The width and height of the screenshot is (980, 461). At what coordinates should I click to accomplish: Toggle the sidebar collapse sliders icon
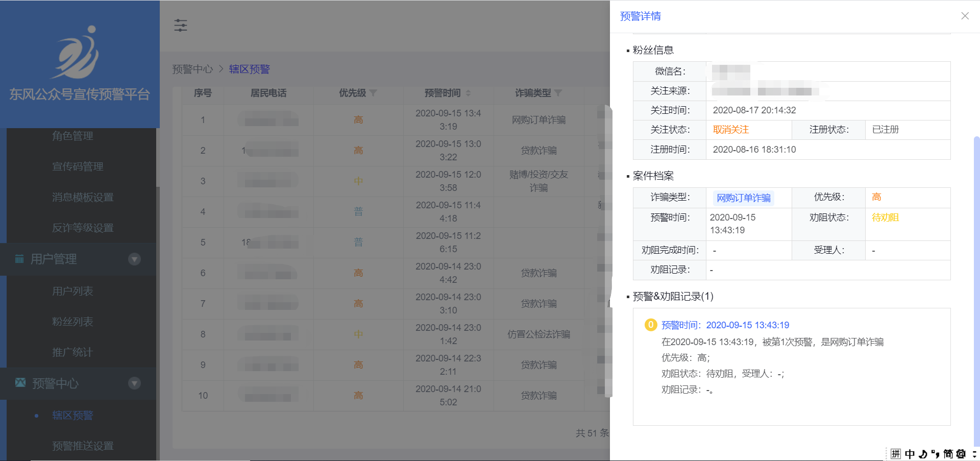[x=181, y=25]
